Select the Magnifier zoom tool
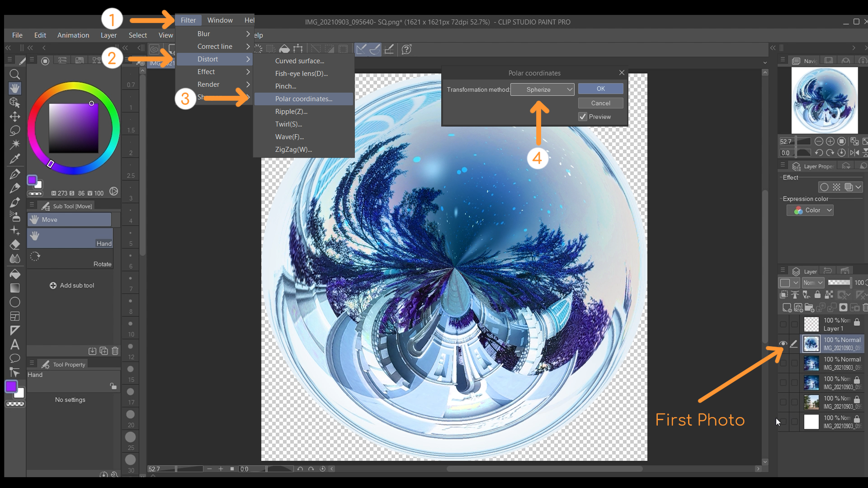The image size is (868, 488). point(15,75)
